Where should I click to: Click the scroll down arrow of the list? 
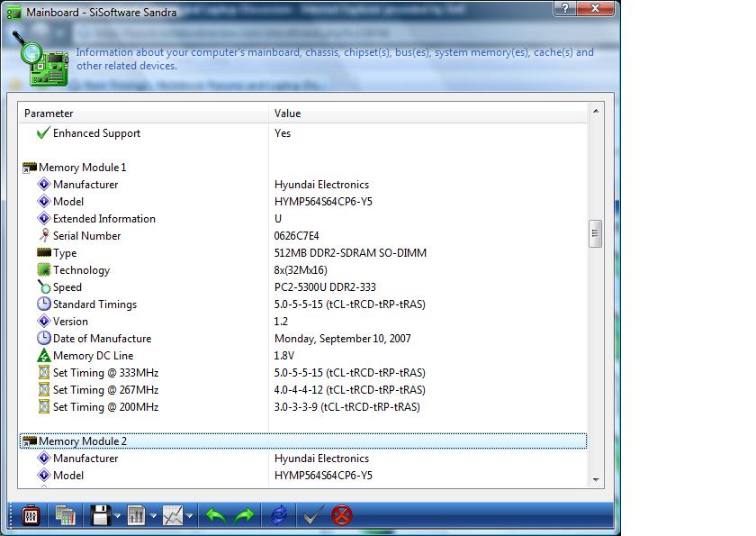point(596,479)
